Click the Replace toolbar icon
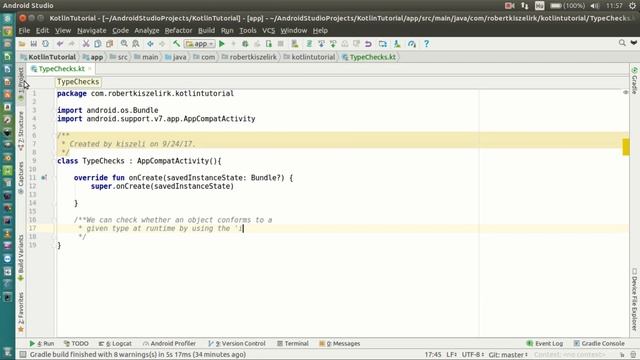This screenshot has height=360, width=640. [x=136, y=44]
